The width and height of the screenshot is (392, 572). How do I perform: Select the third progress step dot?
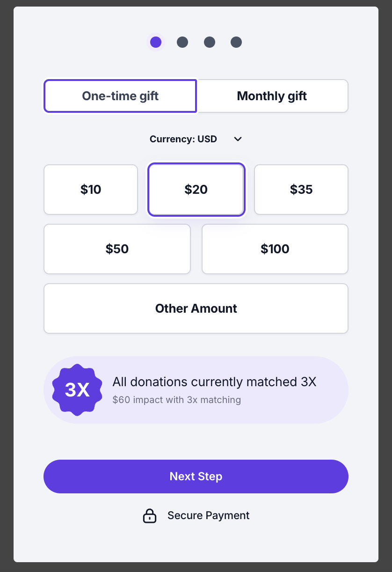210,43
